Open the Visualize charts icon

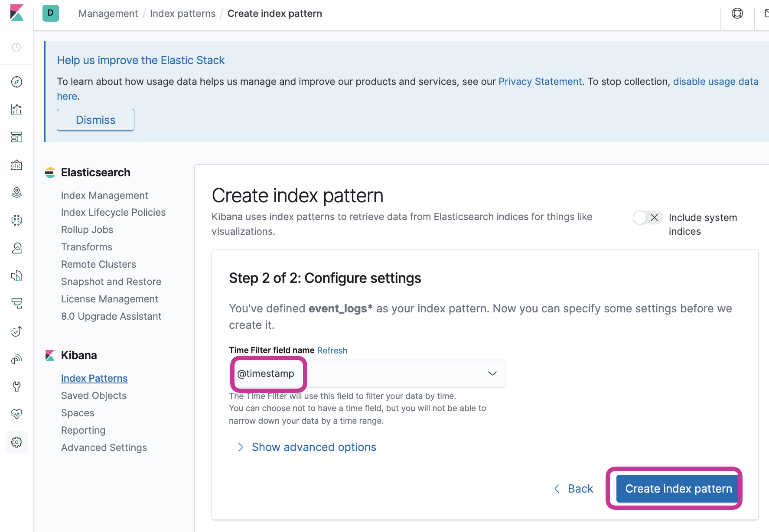pos(16,110)
